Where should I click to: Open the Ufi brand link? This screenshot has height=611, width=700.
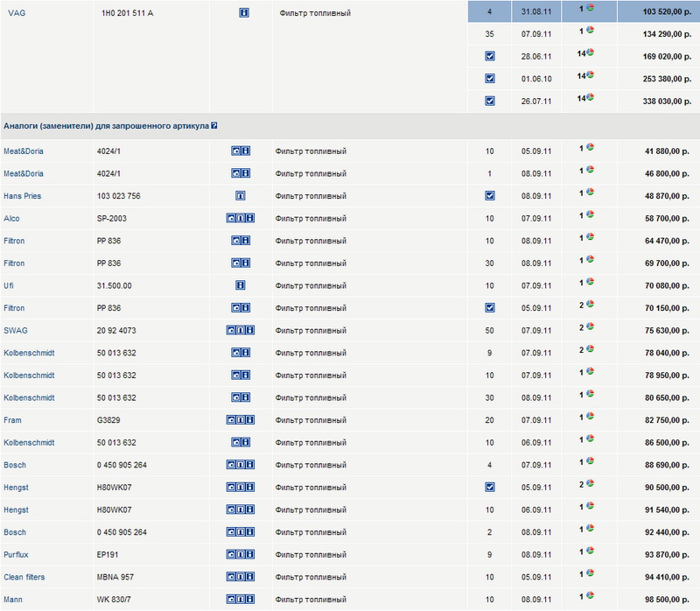[x=9, y=286]
